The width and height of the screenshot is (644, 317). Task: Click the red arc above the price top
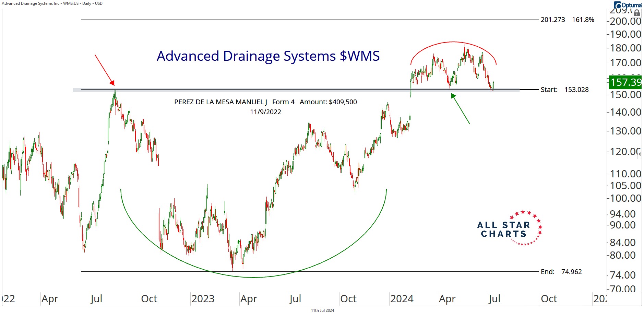pos(453,42)
